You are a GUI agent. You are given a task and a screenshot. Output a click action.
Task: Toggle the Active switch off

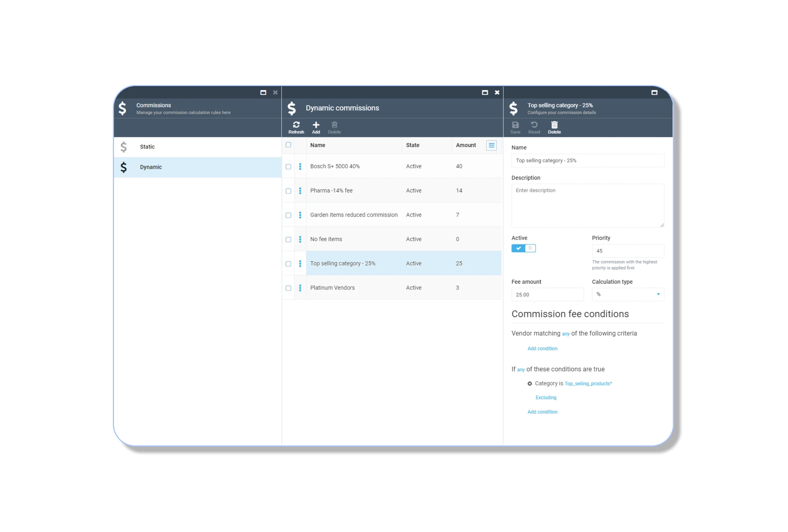click(524, 248)
